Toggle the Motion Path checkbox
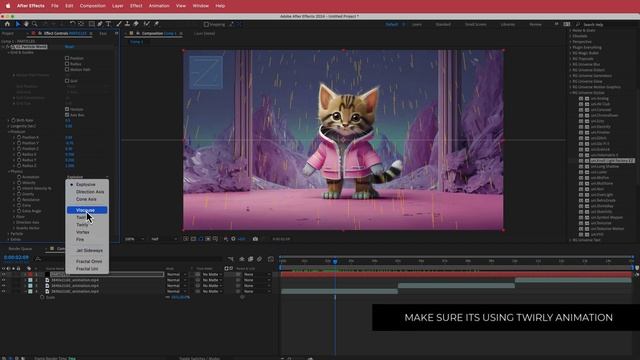 pyautogui.click(x=67, y=69)
